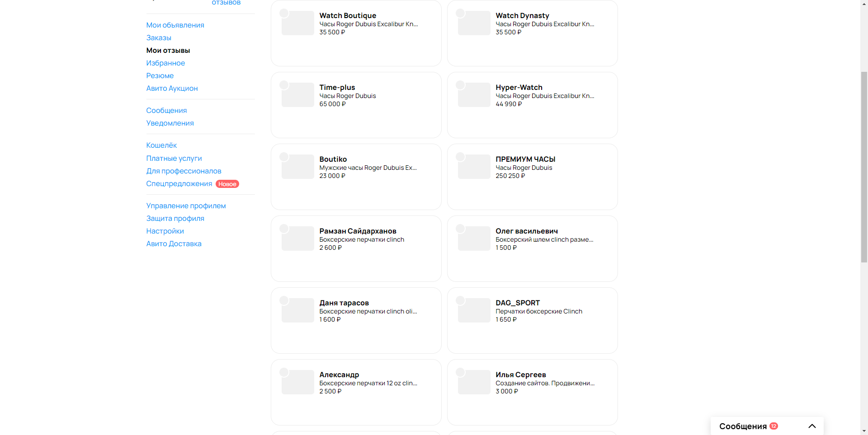868x435 pixels.
Task: Click the round avatar on the Рамзан Сайдарханов card
Action: point(284,229)
